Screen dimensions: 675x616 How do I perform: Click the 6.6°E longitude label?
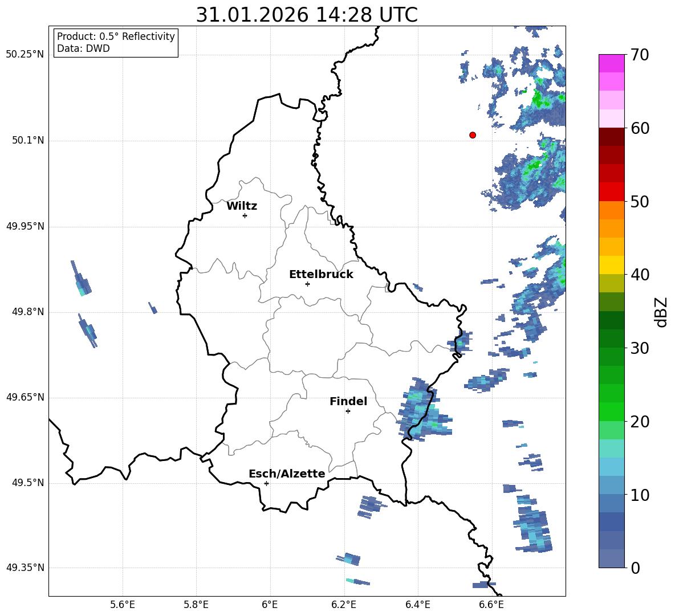[491, 605]
